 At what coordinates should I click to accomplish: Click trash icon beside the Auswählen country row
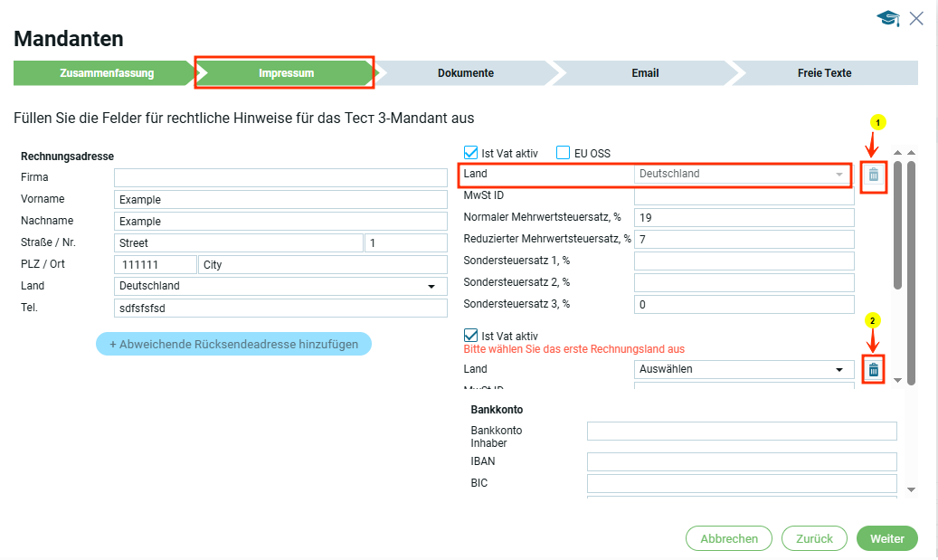point(874,369)
